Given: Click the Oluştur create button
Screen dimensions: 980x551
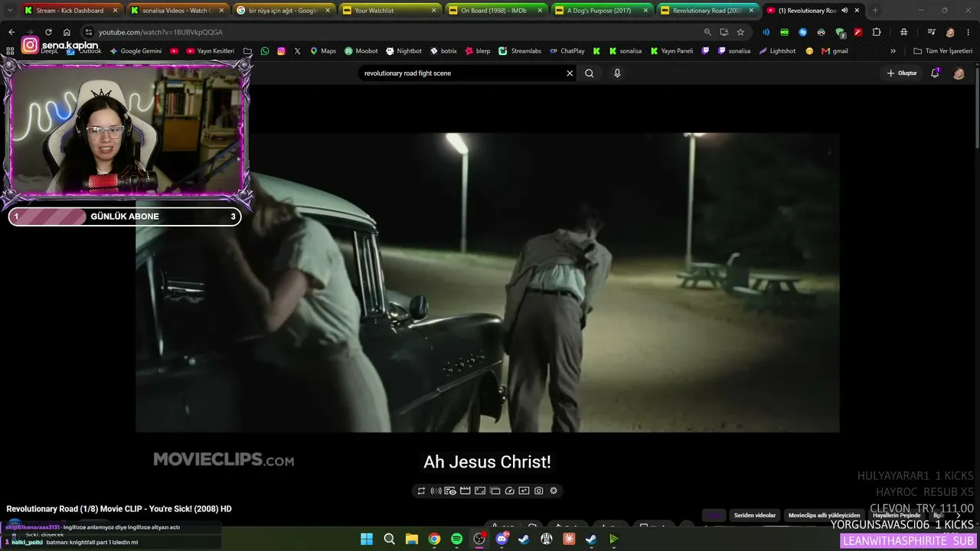Looking at the screenshot, I should [902, 73].
